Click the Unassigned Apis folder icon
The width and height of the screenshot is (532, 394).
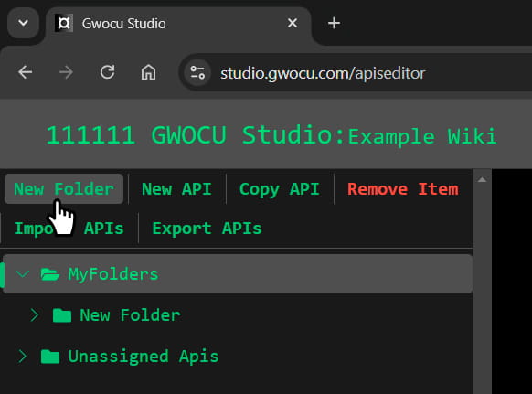pyautogui.click(x=50, y=357)
